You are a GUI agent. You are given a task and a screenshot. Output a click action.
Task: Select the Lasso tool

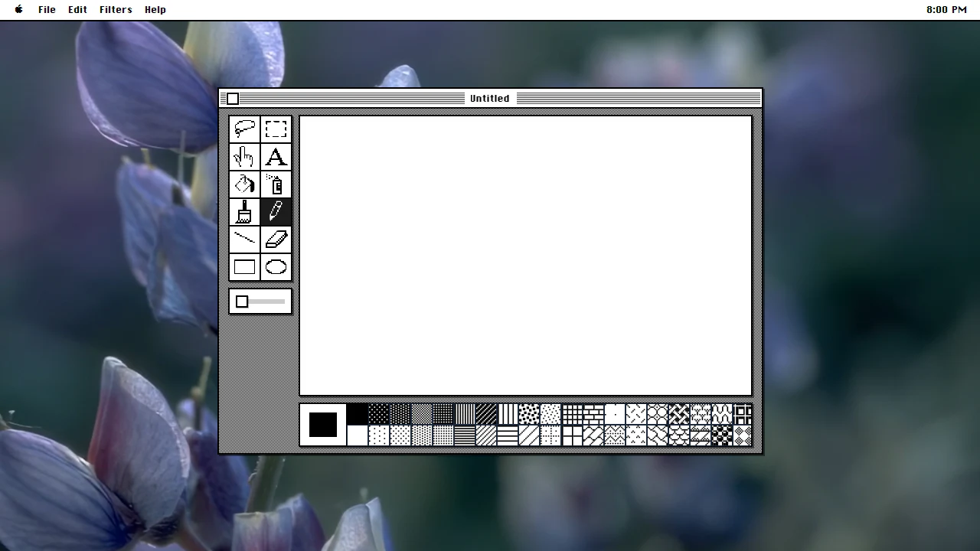pos(245,129)
